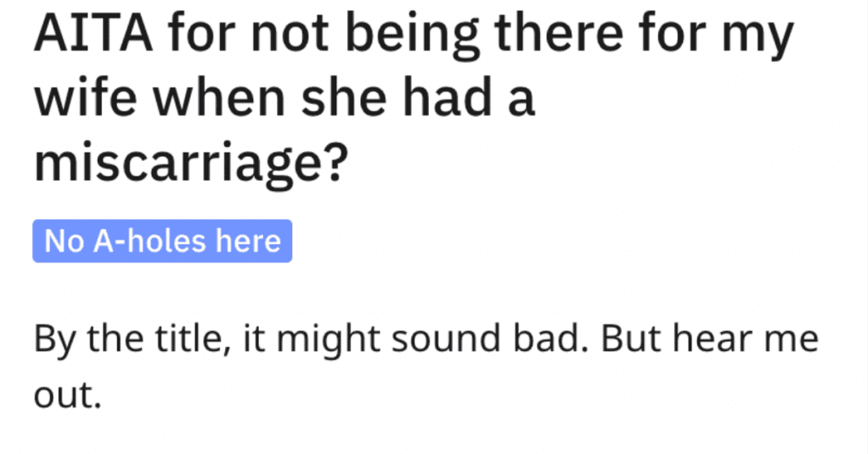Click the word "when" in the headline

(x=219, y=98)
